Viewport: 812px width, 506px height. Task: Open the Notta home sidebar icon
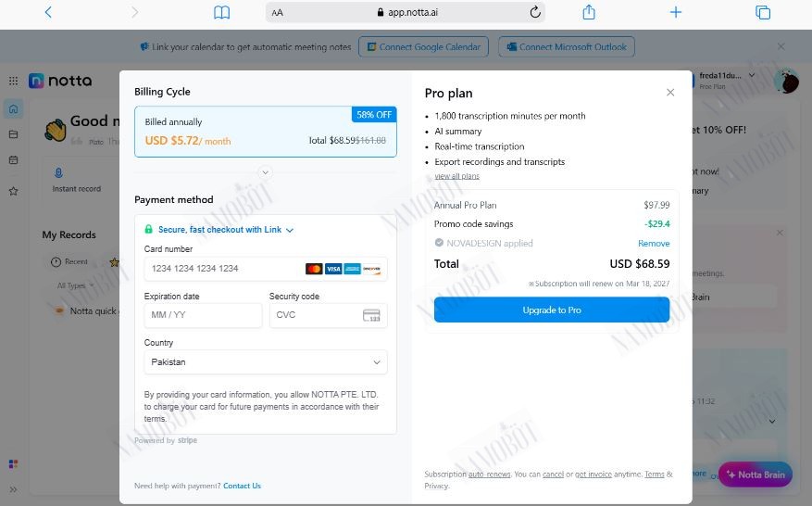[14, 108]
